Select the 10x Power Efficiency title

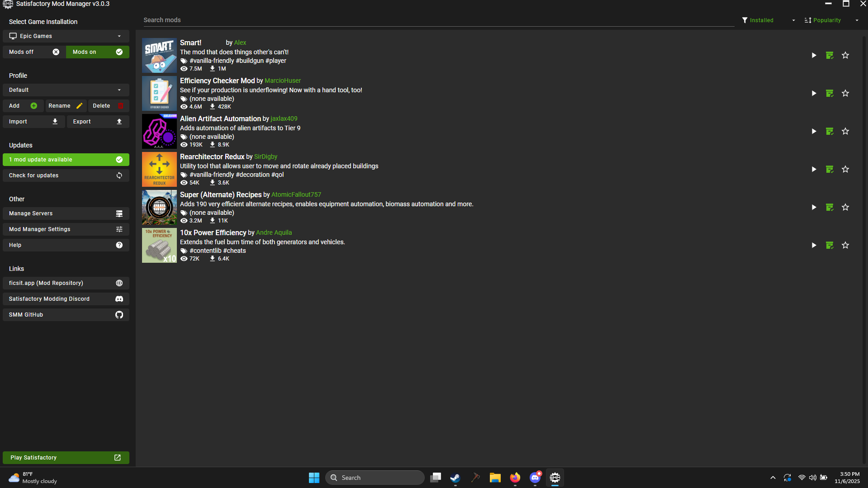point(213,232)
